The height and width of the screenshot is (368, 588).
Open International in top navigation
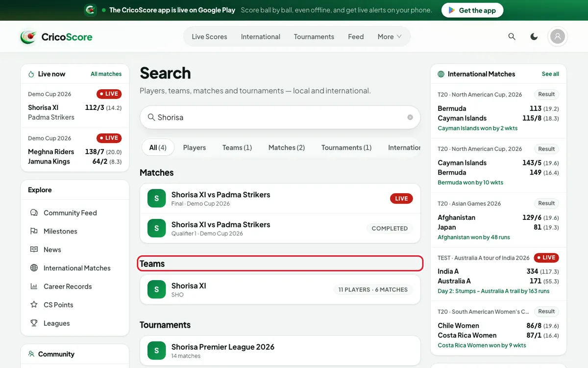(261, 37)
